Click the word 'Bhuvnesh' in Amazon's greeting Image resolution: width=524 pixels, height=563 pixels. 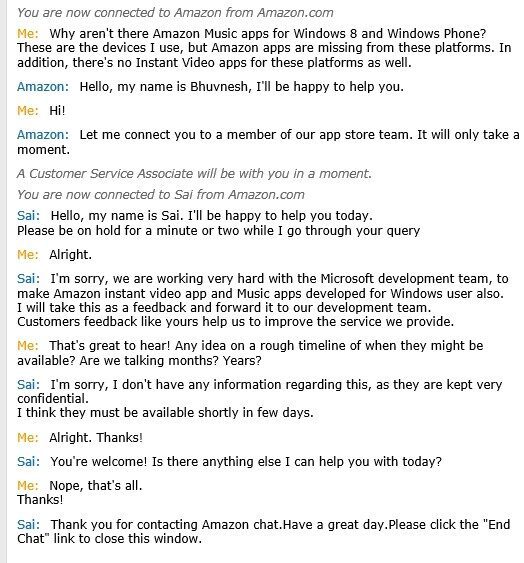point(219,87)
